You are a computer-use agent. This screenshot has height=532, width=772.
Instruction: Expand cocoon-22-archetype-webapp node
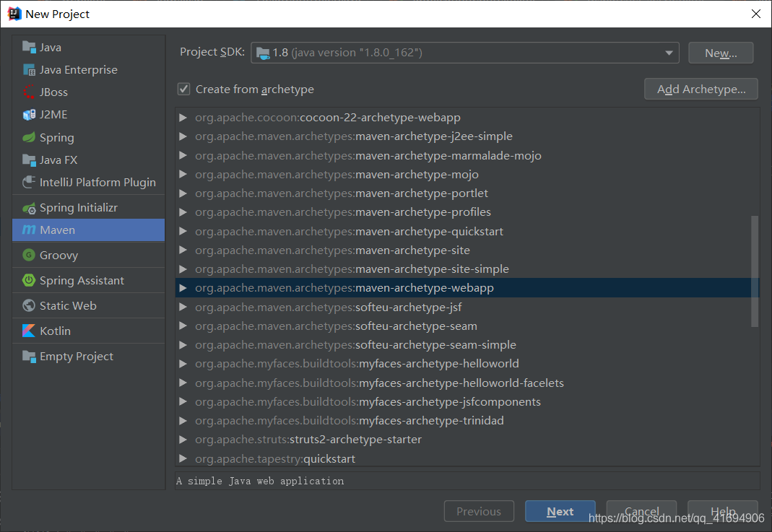(183, 118)
